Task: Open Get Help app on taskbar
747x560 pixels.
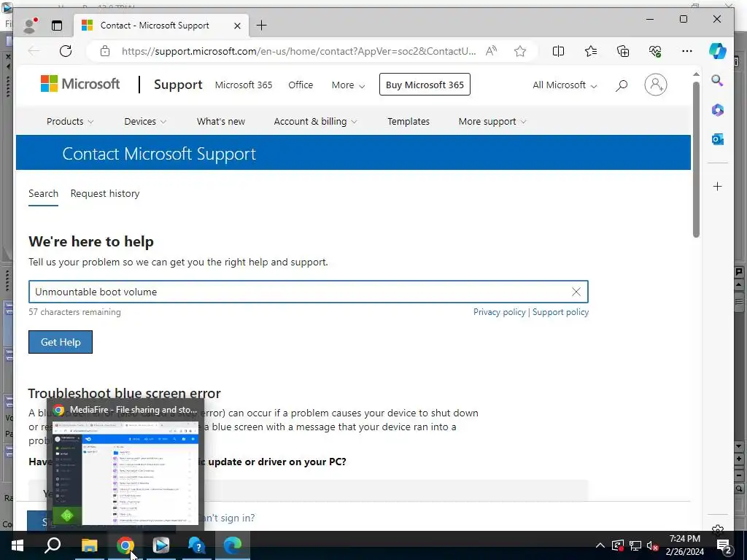Action: coord(196,545)
